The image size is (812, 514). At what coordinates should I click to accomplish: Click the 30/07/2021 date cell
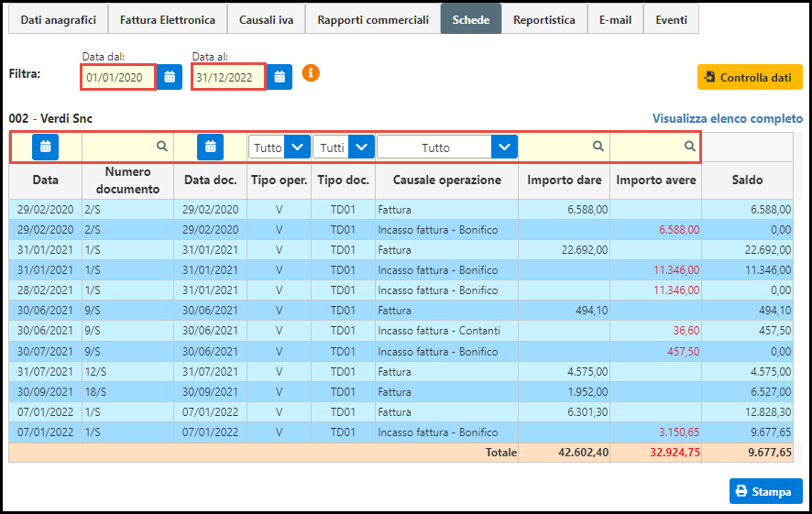[45, 352]
